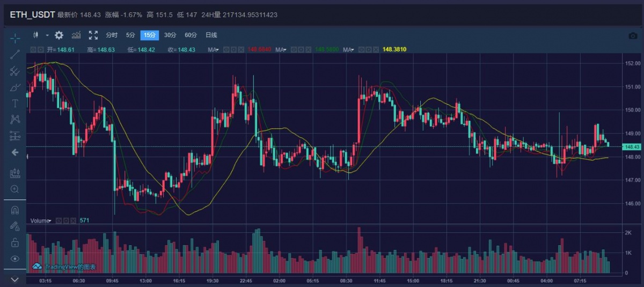This screenshot has height=287, width=644.
Task: Take a chart snapshot with camera icon
Action: [633, 35]
